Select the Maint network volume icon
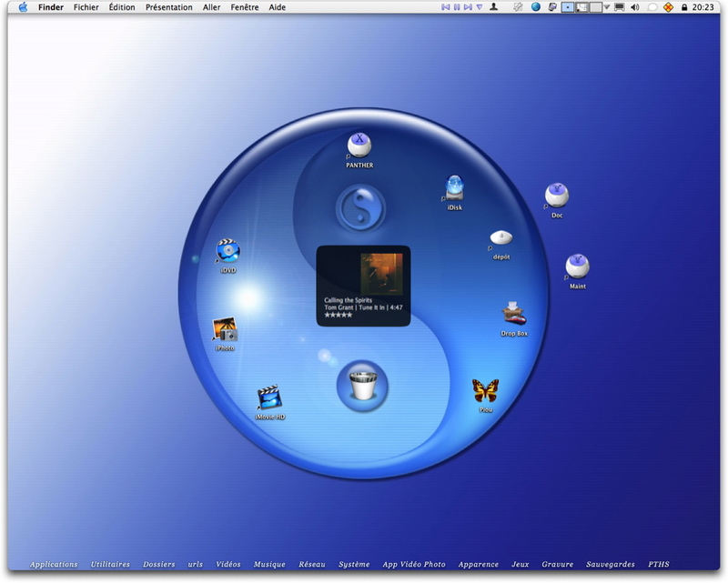This screenshot has height=583, width=728. click(577, 266)
